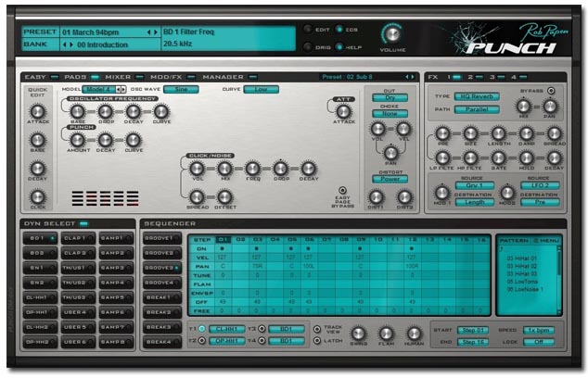Select pattern '05 LowToms' in list
Viewport: 588px width, 378px height.
(522, 282)
